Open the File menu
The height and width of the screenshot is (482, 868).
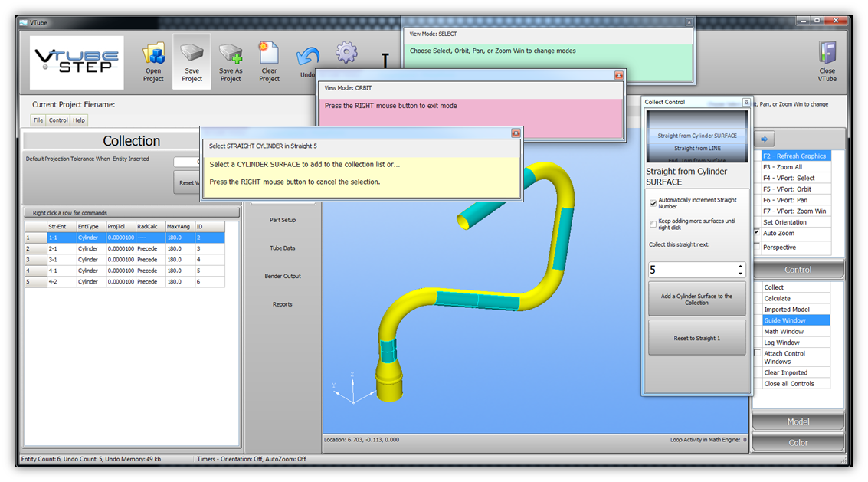point(38,120)
